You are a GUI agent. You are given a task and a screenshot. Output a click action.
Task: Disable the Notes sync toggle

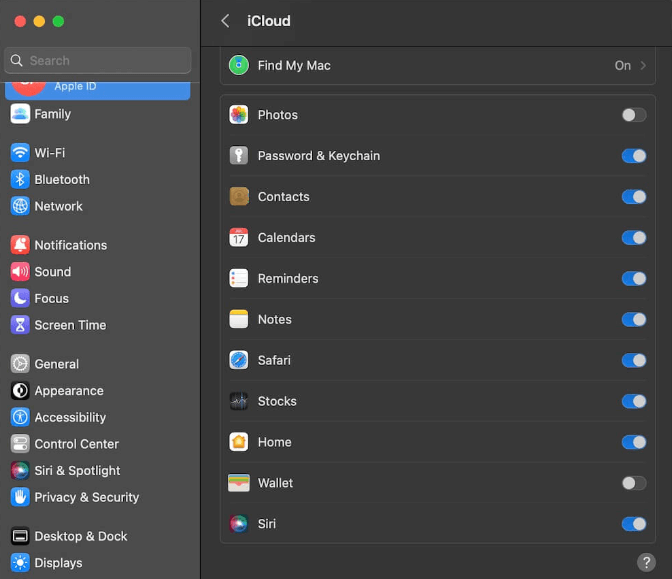pyautogui.click(x=633, y=320)
